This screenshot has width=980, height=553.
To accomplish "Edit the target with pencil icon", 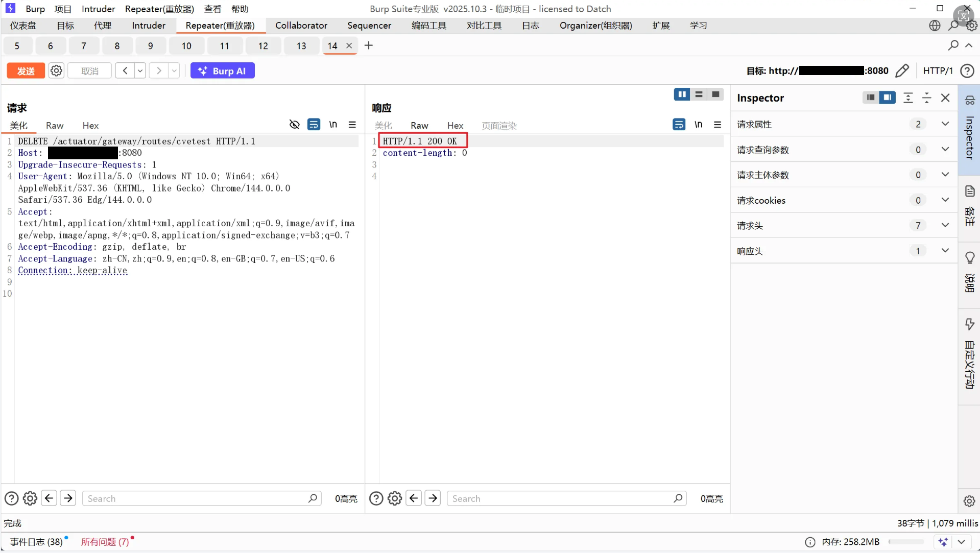I will [x=902, y=70].
